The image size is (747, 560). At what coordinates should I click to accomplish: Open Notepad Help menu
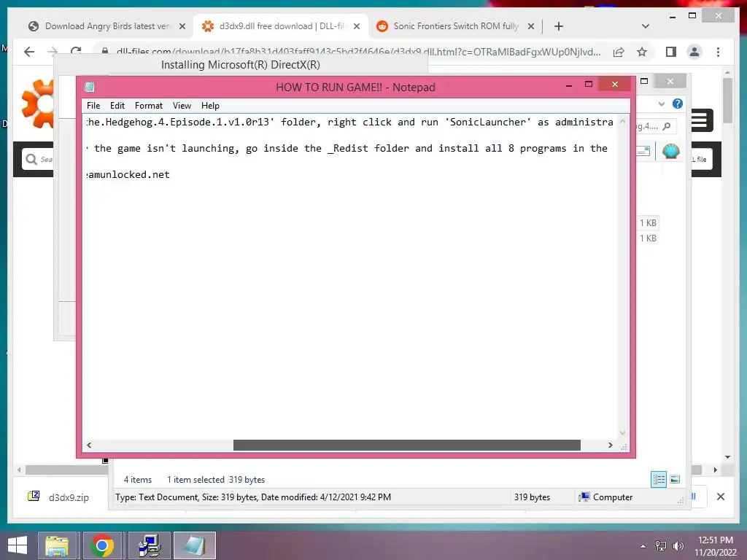[210, 106]
